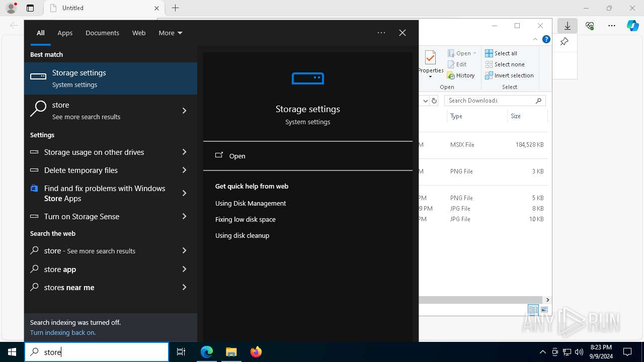
Task: Open Edge Browser essentials heart icon
Action: tap(590, 26)
